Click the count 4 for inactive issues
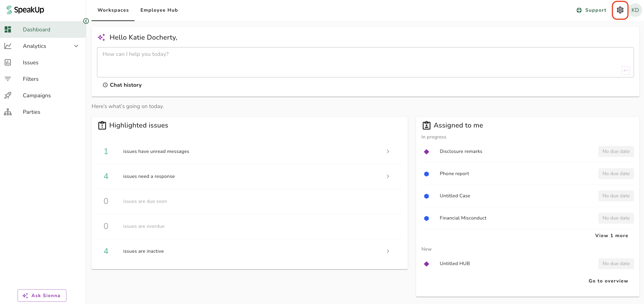 [106, 251]
